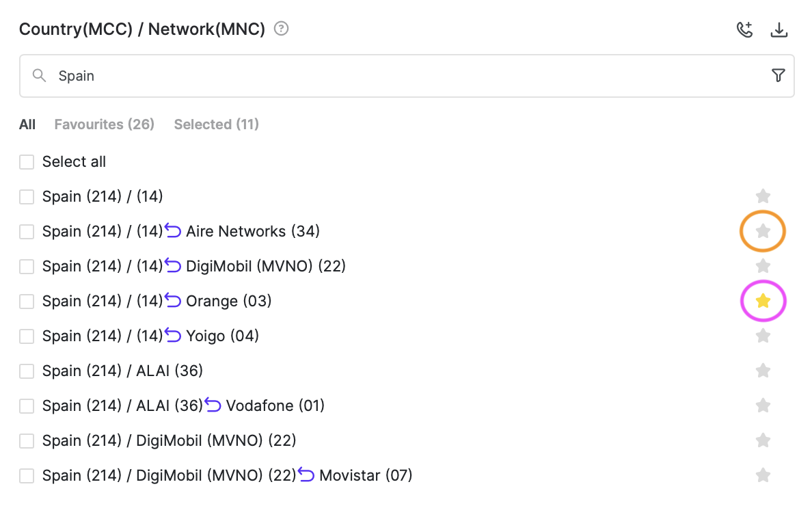Star the Yoigo (04) row
The width and height of the screenshot is (812, 506).
click(x=763, y=336)
